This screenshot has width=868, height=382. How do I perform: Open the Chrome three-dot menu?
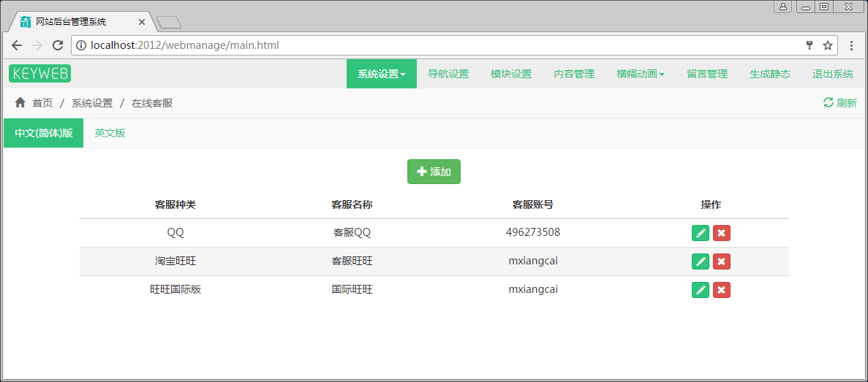(851, 45)
